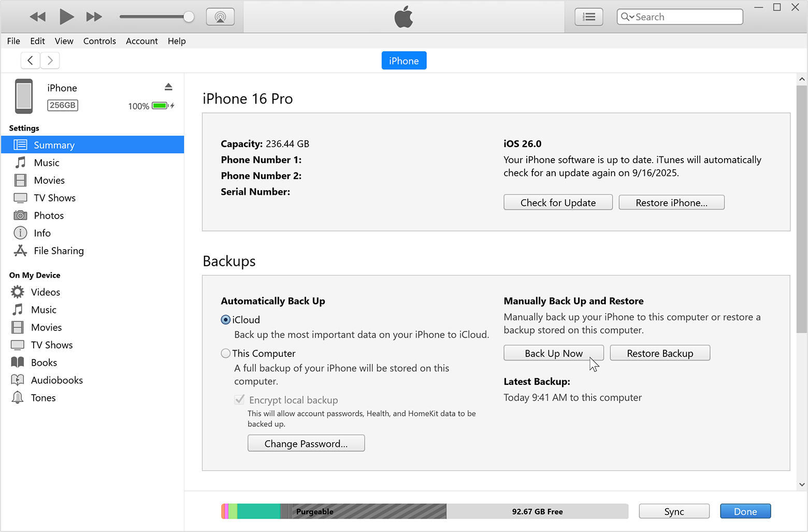Eject the iPhone using the eject icon
This screenshot has width=808, height=532.
[168, 87]
